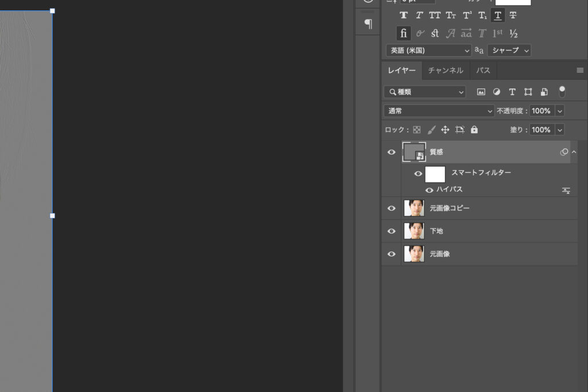Open blend mode dropdown 通常
Image resolution: width=588 pixels, height=392 pixels.
[x=439, y=111]
